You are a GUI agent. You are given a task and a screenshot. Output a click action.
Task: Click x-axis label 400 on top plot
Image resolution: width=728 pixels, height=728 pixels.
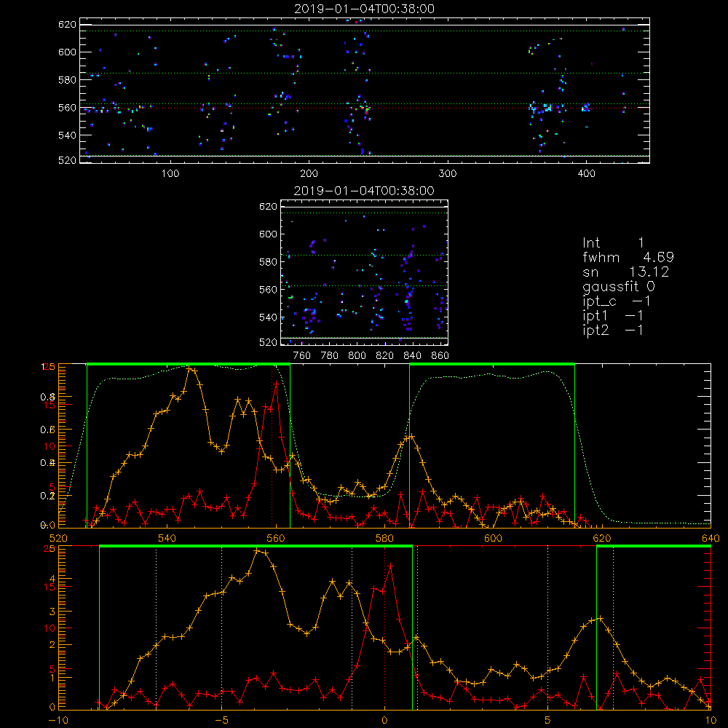pyautogui.click(x=586, y=174)
